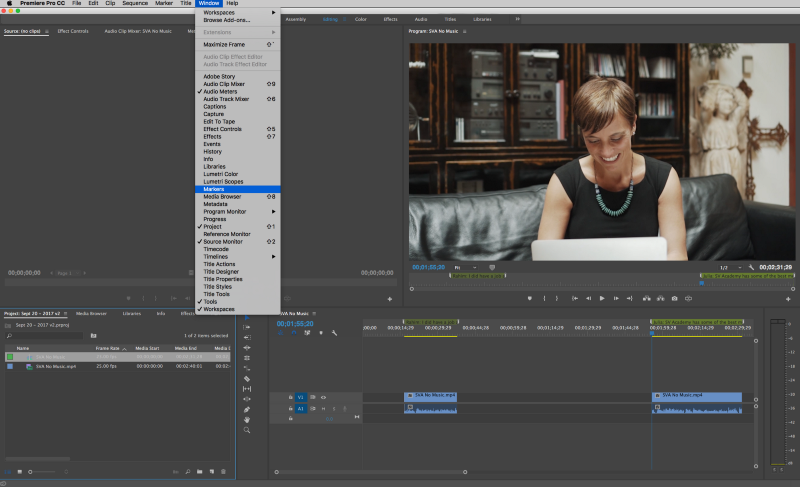Open timeline wrench display settings

pyautogui.click(x=335, y=333)
